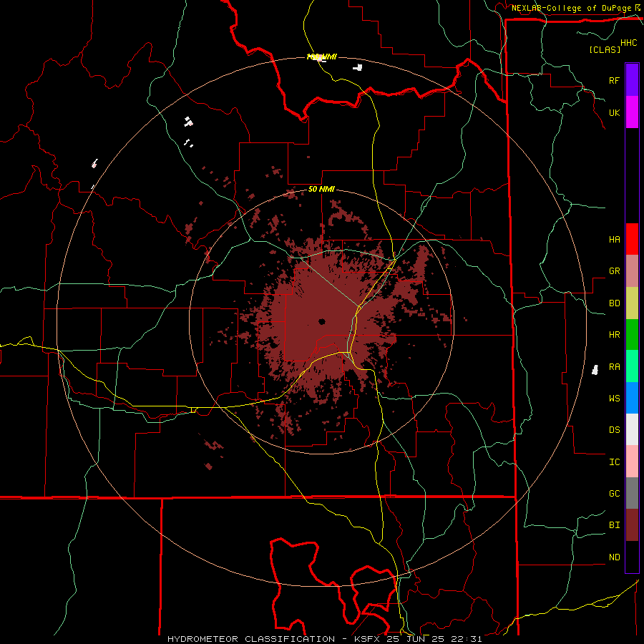Click the RA light green legend swatch
This screenshot has width=644, height=644.
[632, 366]
